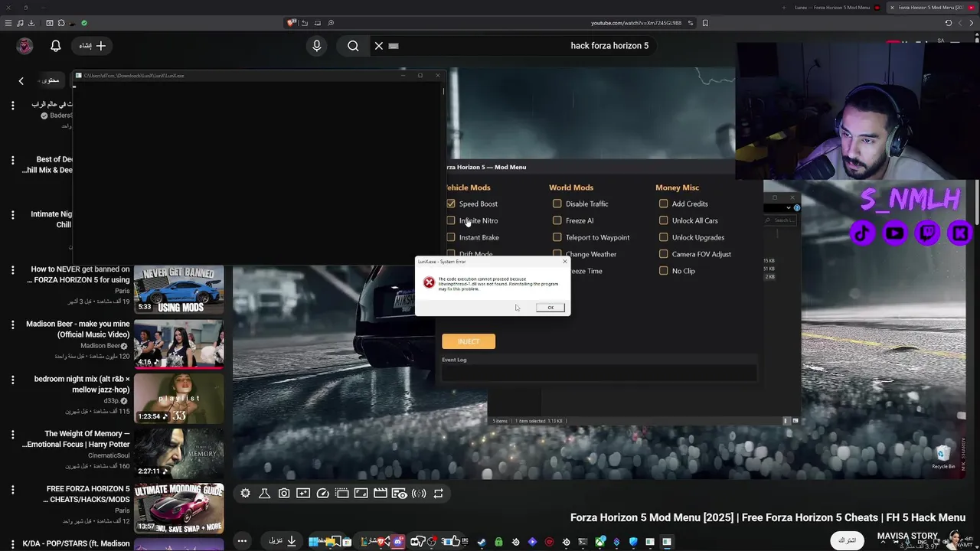Open the bedroom night mix video title link
Screen dimensions: 980x551
click(x=82, y=384)
